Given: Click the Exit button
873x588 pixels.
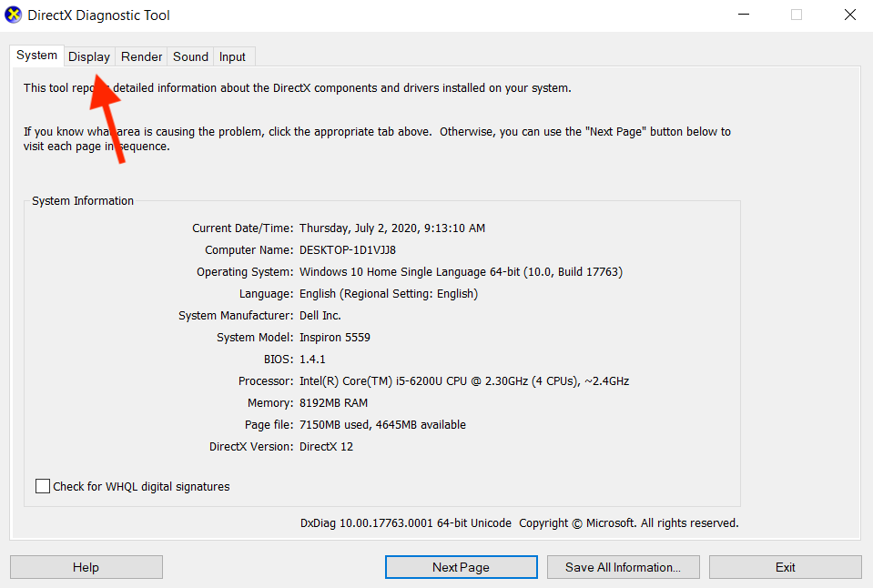Looking at the screenshot, I should point(785,567).
